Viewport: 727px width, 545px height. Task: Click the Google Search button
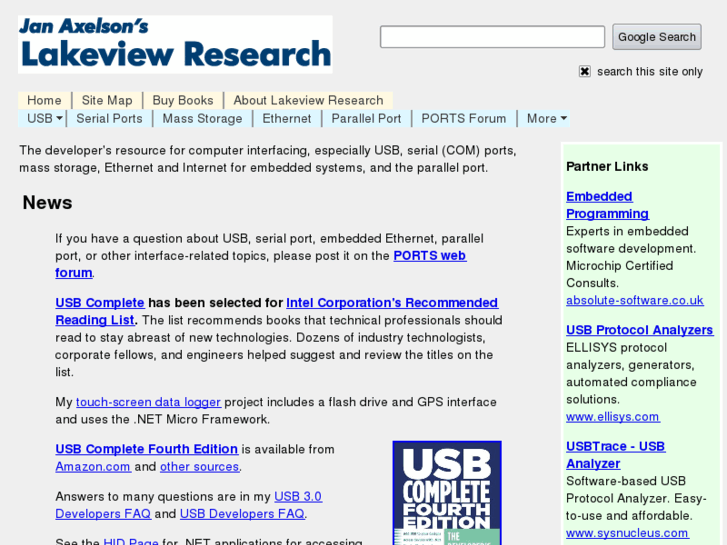click(x=657, y=37)
